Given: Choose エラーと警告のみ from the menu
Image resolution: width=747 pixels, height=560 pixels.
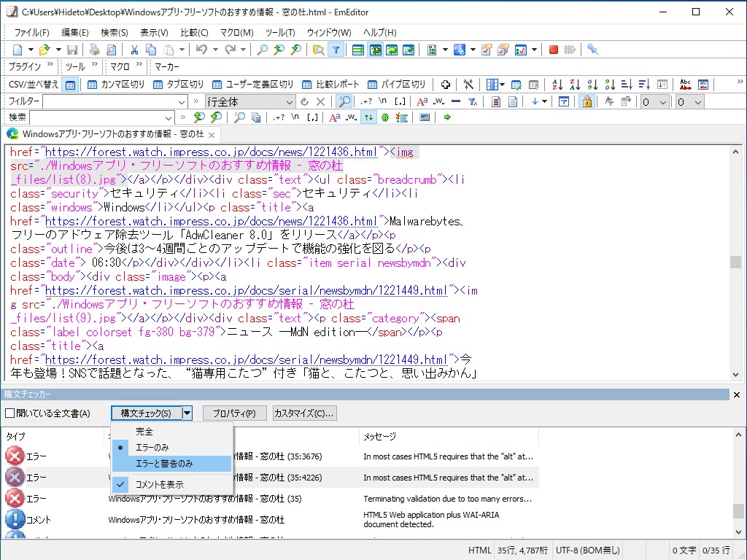Looking at the screenshot, I should point(164,464).
